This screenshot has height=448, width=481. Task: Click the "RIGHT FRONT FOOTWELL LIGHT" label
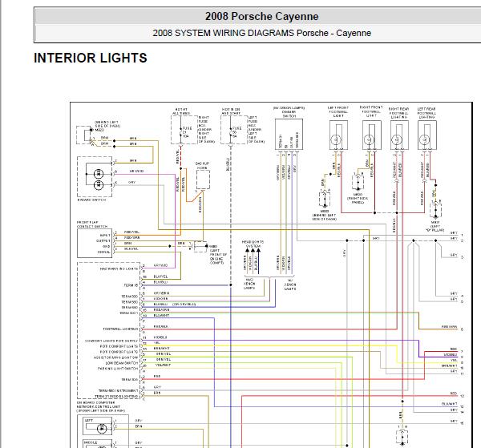(371, 111)
